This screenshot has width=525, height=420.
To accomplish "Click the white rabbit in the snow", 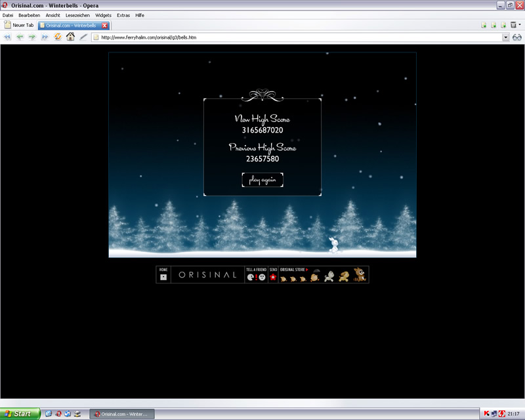I will (x=334, y=245).
